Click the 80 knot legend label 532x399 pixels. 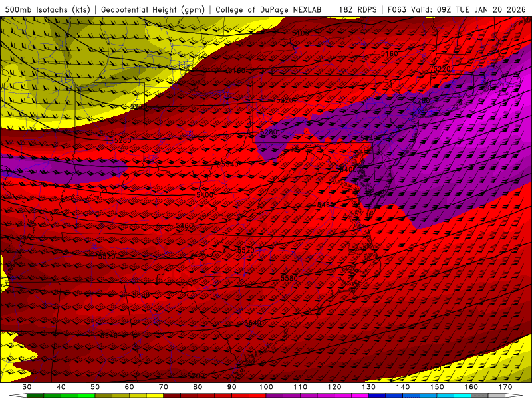point(198,387)
